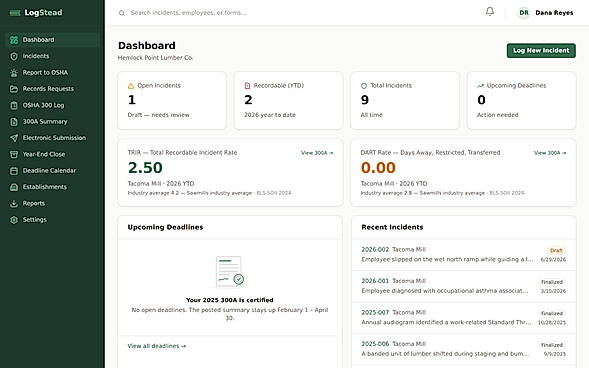Viewport: 589px width, 368px height.
Task: Click the Electronic Submission paper-plane icon
Action: pos(14,138)
